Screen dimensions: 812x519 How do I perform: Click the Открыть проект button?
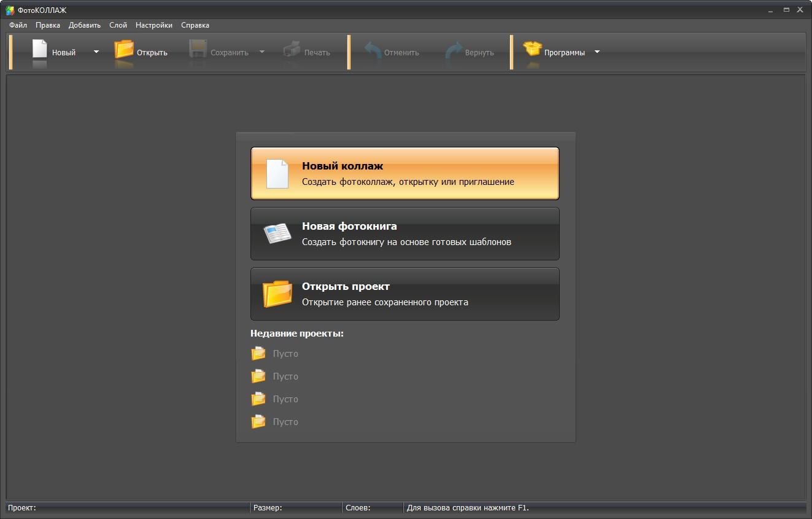(405, 294)
